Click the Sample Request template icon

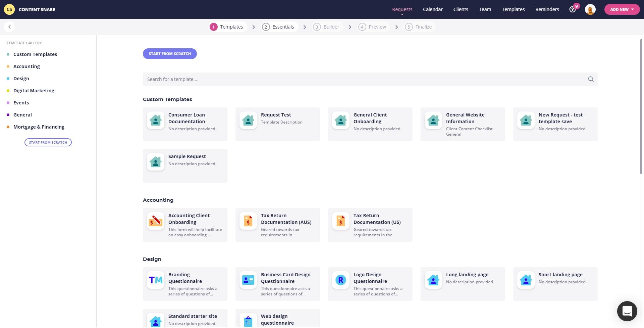coord(156,162)
